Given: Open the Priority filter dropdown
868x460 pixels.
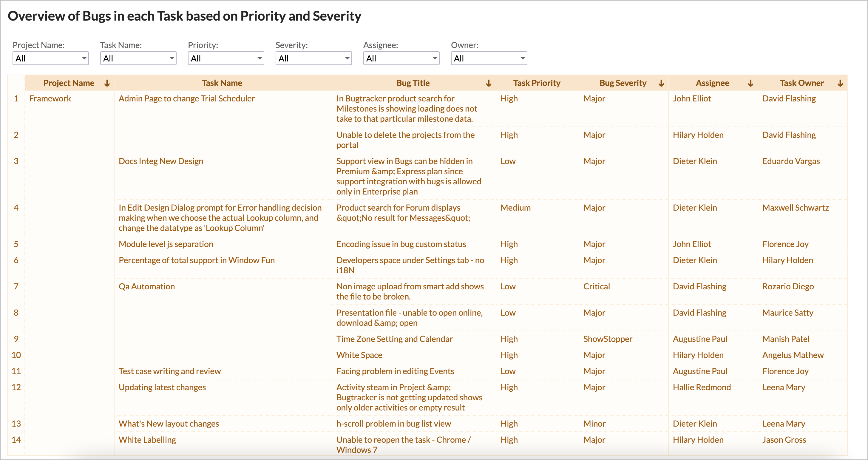Looking at the screenshot, I should click(x=226, y=58).
